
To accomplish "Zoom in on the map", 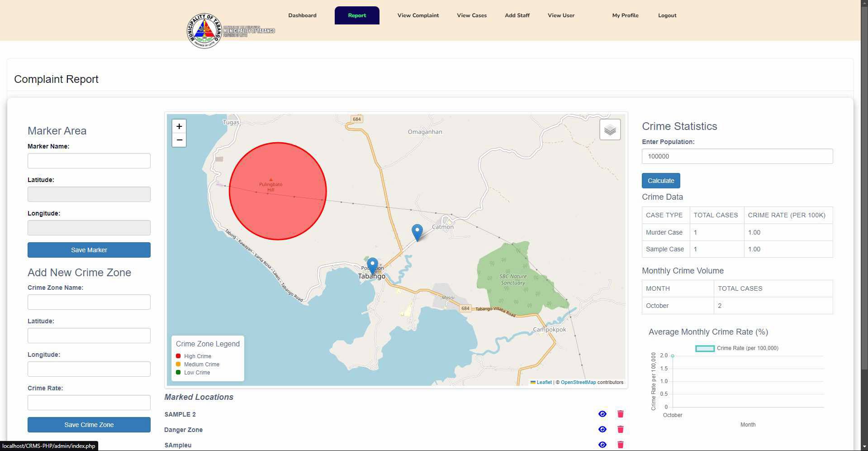I will tap(179, 126).
